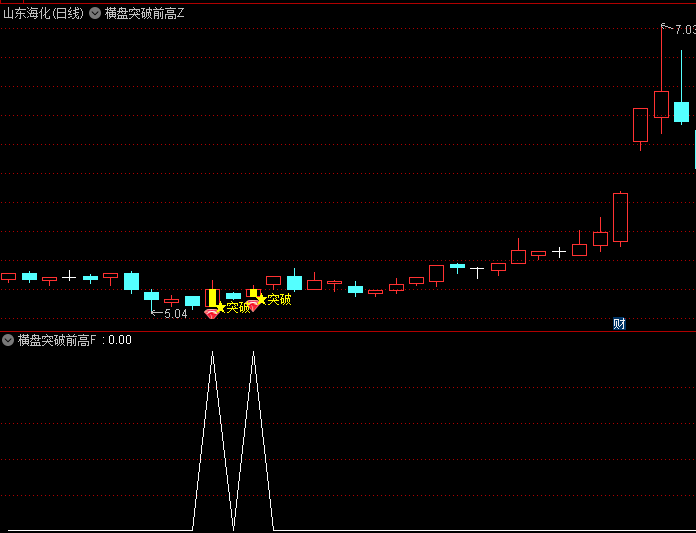Screen dimensions: 696x533
Task: Open the 财 financial marker icon
Action: point(619,324)
